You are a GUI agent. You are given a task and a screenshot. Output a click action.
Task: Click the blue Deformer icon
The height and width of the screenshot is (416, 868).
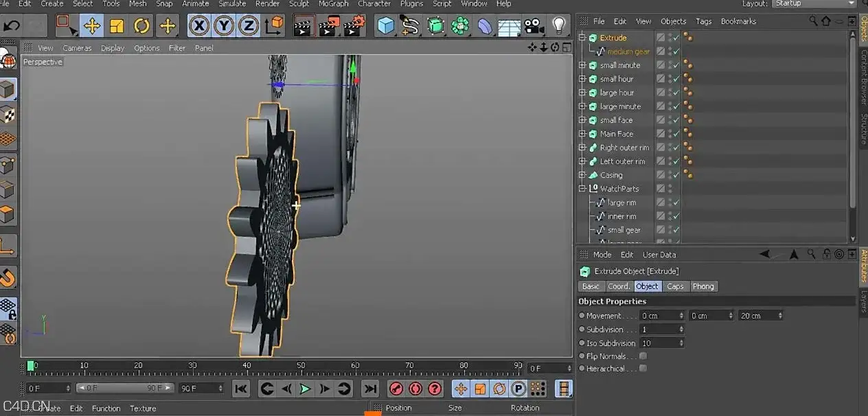[485, 26]
